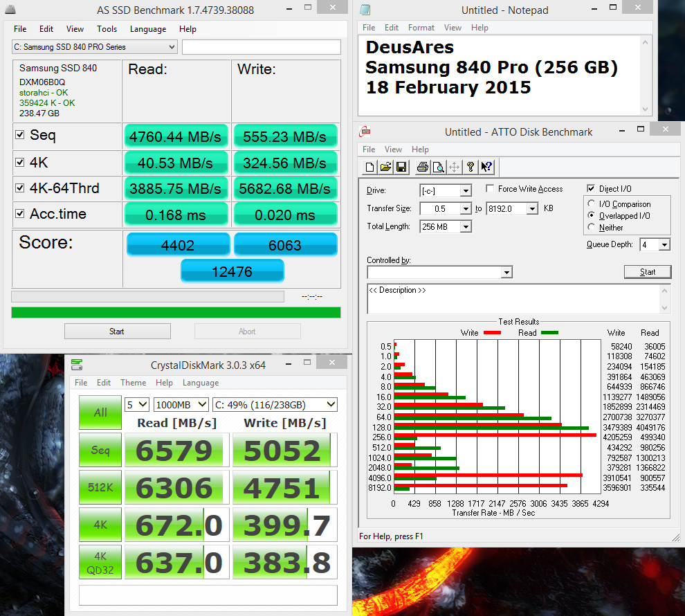The image size is (685, 616).
Task: Click the Print icon in ATTO toolbar
Action: pos(422,167)
